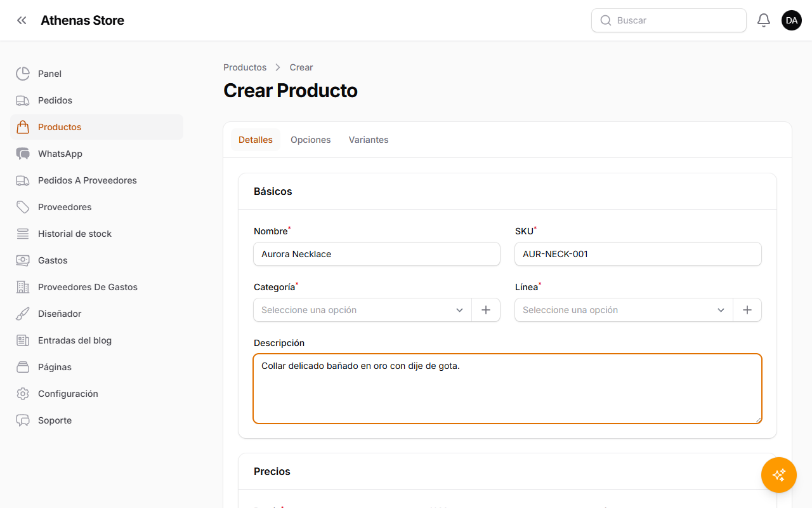Open Pedidos in sidebar
Screen dimensions: 812x508
[96, 100]
